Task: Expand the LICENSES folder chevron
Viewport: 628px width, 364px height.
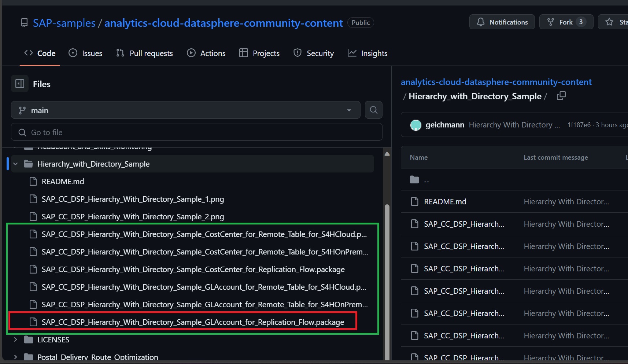Action: [15, 339]
